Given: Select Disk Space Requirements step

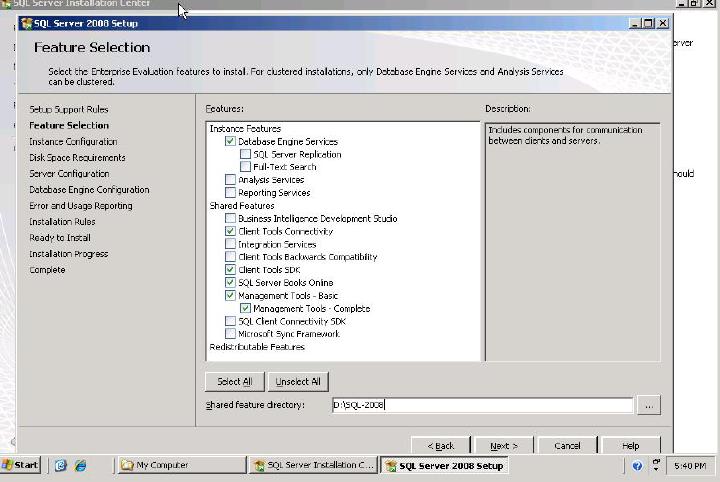Looking at the screenshot, I should (x=77, y=157).
